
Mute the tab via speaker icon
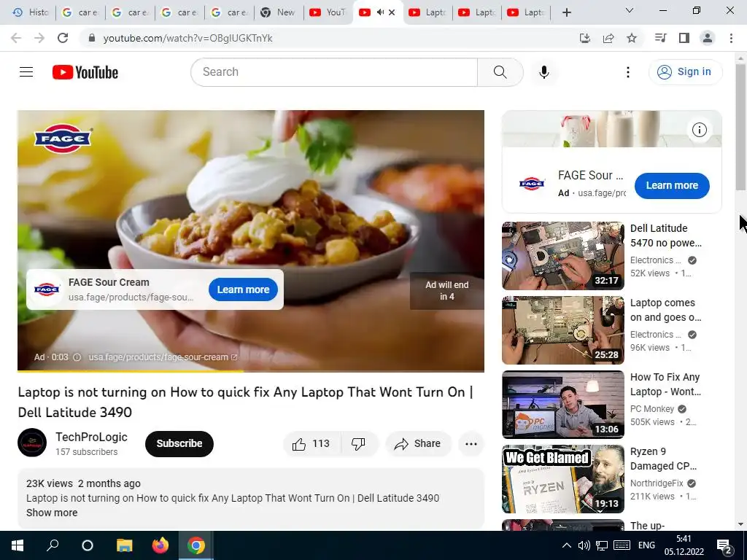[x=380, y=12]
